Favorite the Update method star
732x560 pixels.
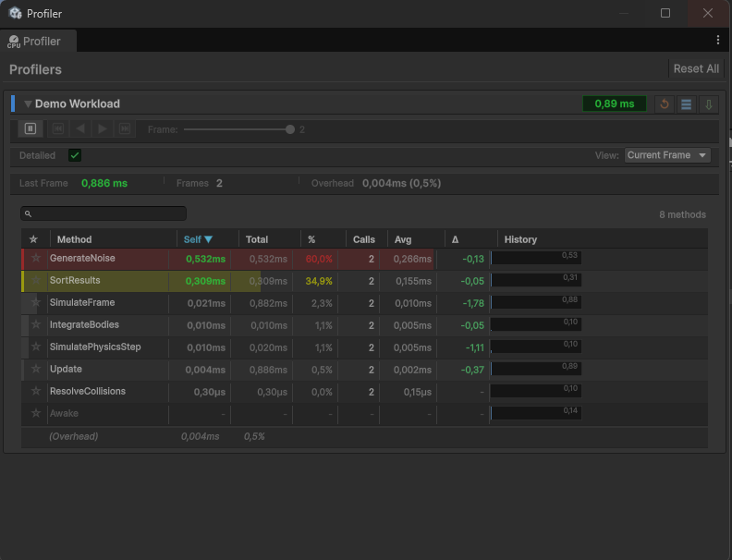coord(36,369)
